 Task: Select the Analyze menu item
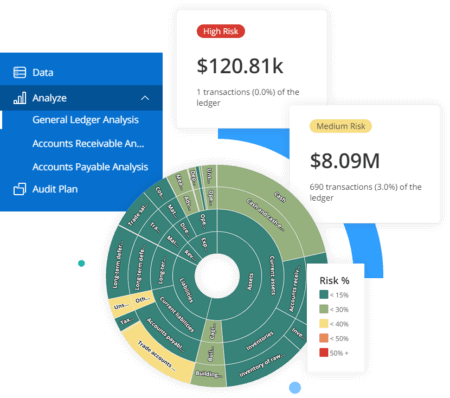click(x=81, y=98)
